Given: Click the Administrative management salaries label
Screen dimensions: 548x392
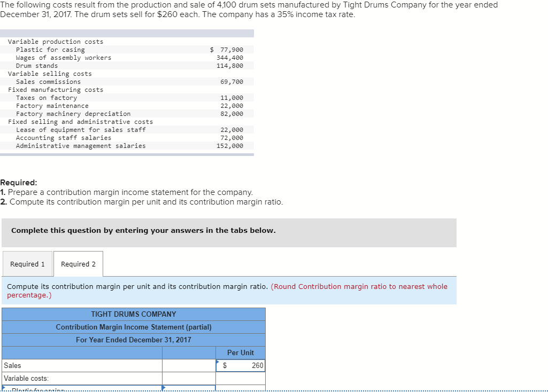Looking at the screenshot, I should (x=81, y=146).
